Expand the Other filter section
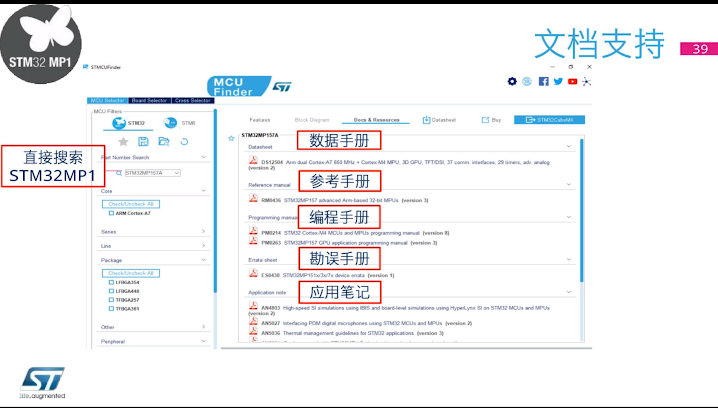This screenshot has width=718, height=408. [x=203, y=326]
